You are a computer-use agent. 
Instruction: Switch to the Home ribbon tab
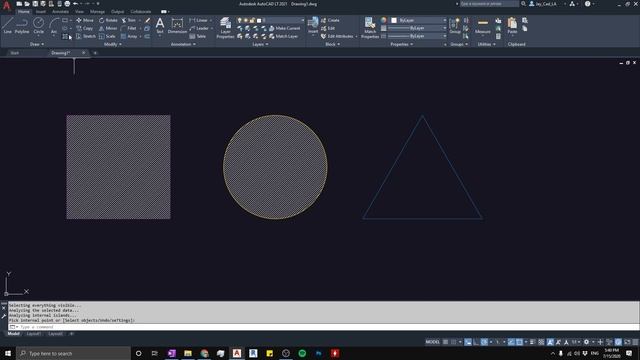24,12
